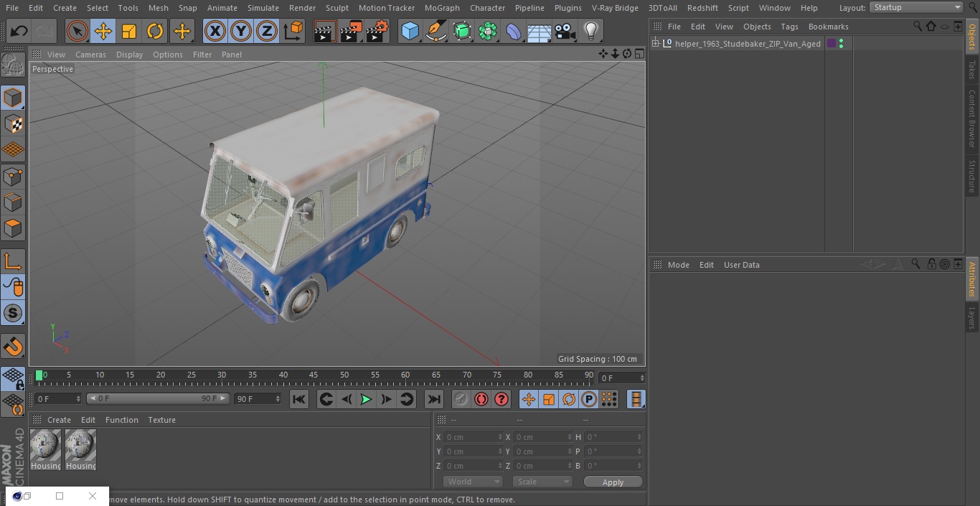980x506 pixels.
Task: Click the current frame field at timeline end
Action: tap(621, 378)
